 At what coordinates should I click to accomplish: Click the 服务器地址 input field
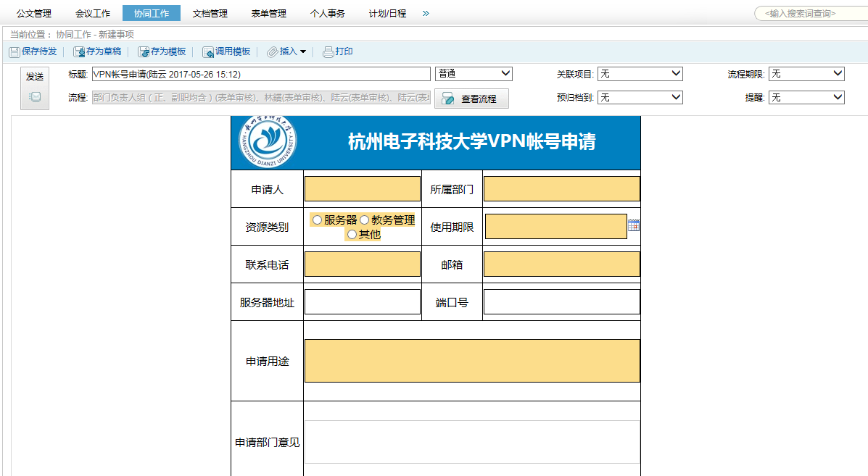[363, 302]
